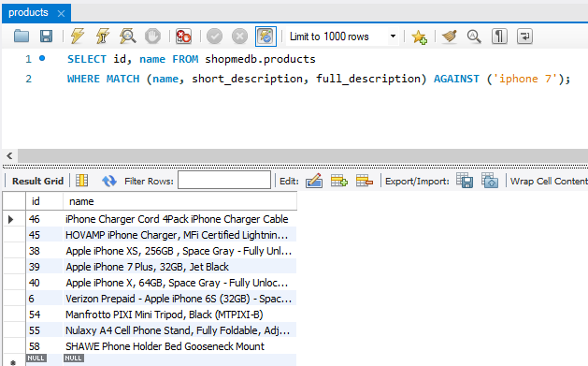The height and width of the screenshot is (366, 588).
Task: Toggle word wrap icon
Action: (524, 37)
